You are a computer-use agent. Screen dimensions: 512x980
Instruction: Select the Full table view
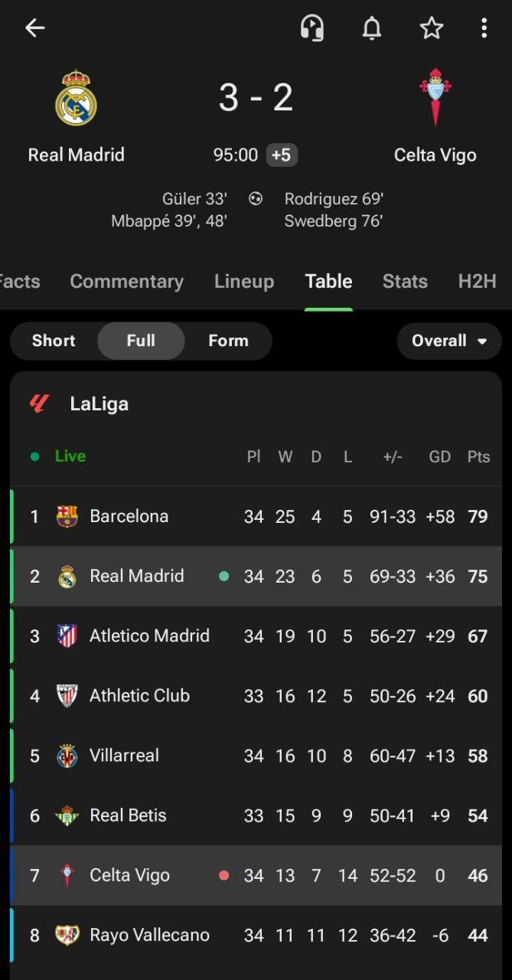141,341
